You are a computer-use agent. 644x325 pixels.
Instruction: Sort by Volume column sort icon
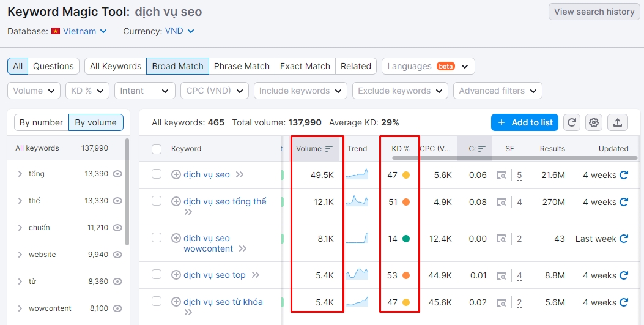[x=328, y=149]
